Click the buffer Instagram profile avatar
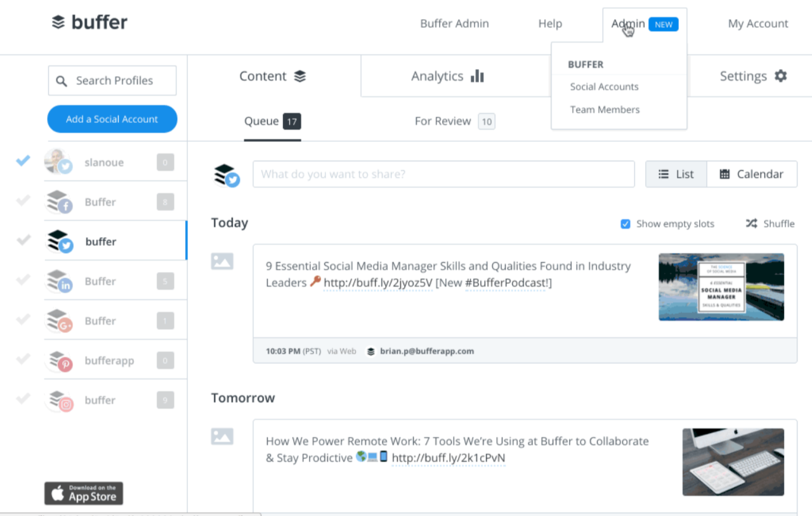The width and height of the screenshot is (812, 516). [59, 400]
